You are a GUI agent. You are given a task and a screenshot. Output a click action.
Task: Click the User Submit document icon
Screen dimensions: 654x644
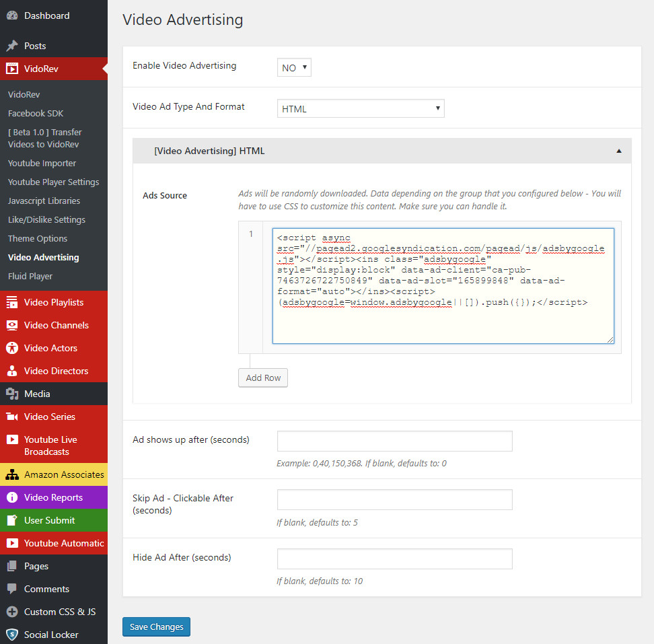click(12, 520)
